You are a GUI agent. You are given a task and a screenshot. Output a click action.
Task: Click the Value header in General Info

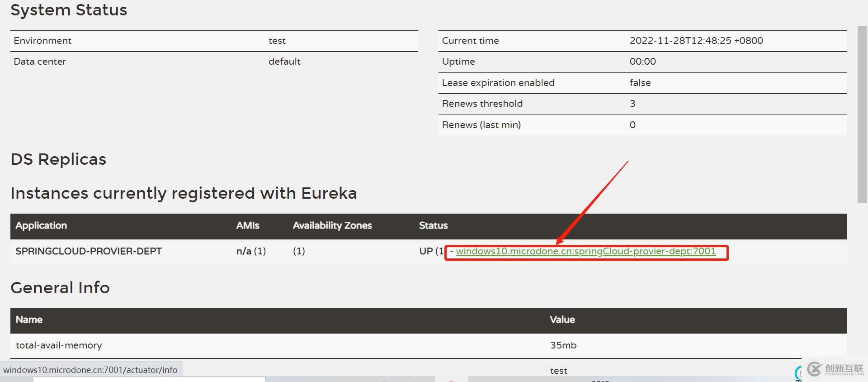click(x=562, y=320)
